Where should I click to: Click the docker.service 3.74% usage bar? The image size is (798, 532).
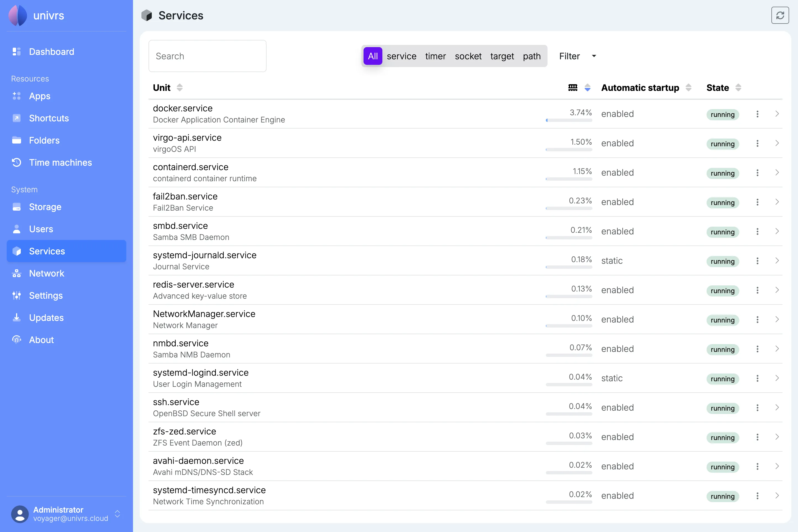coord(569,120)
